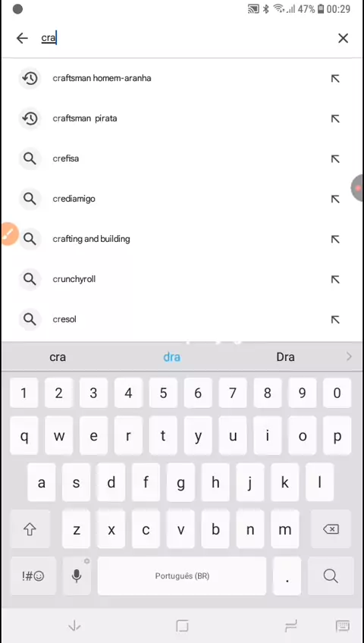Switch to symbols and emoji keyboard
364x643 pixels.
tap(33, 576)
